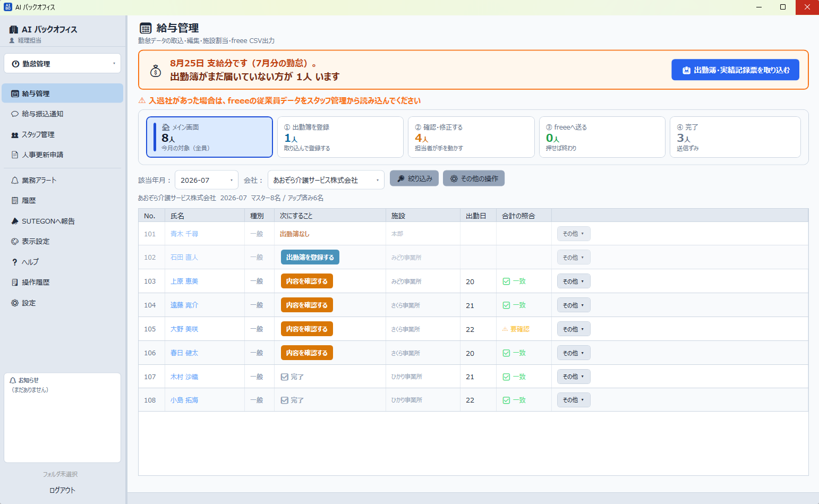Click the ヘルプ question mark icon
The height and width of the screenshot is (504, 819).
point(15,262)
